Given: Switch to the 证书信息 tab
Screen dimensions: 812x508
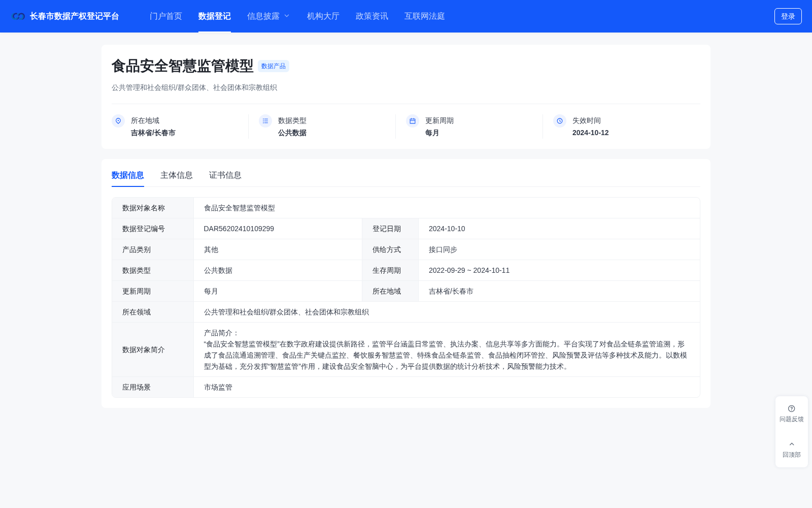Looking at the screenshot, I should pos(225,175).
